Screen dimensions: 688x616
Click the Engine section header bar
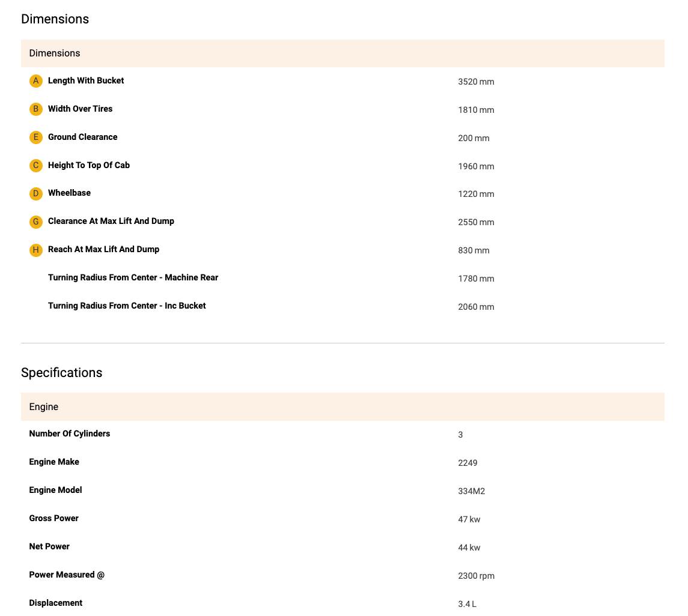(342, 407)
